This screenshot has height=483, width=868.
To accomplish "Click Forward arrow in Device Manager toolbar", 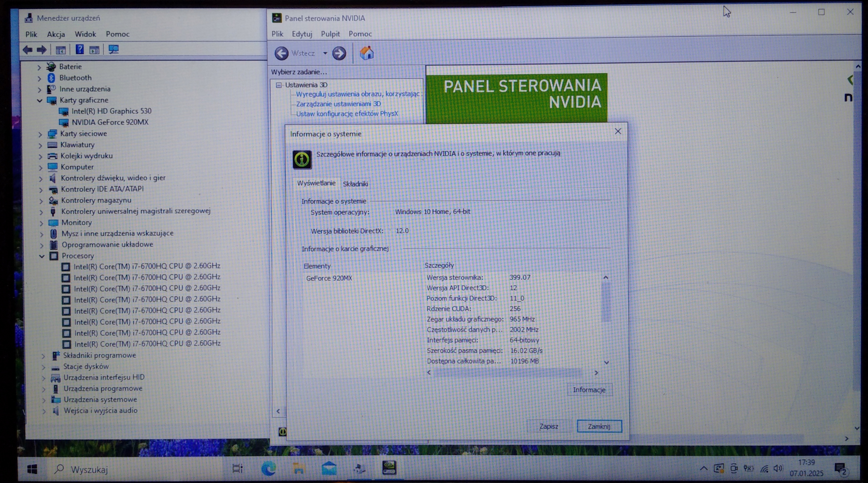I will click(x=42, y=50).
